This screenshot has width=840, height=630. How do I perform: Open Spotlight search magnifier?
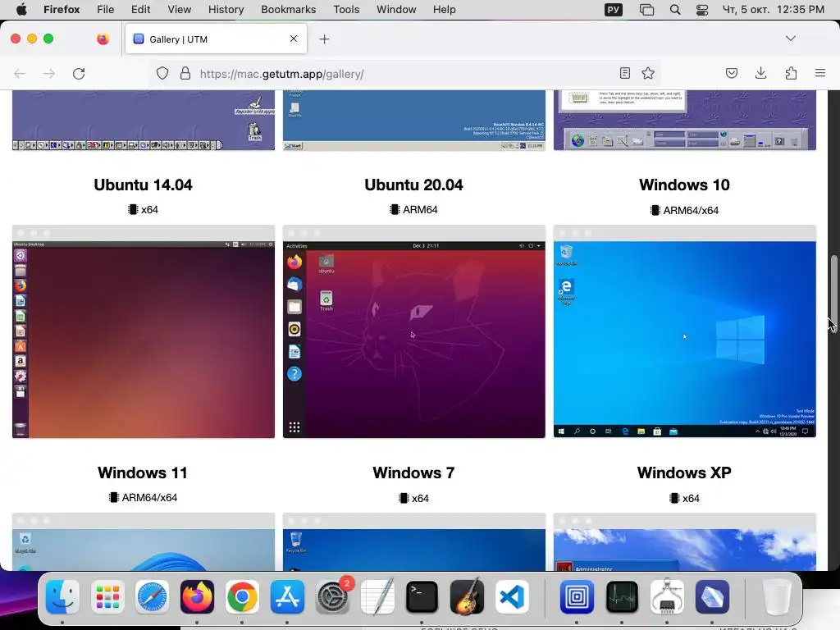click(675, 10)
